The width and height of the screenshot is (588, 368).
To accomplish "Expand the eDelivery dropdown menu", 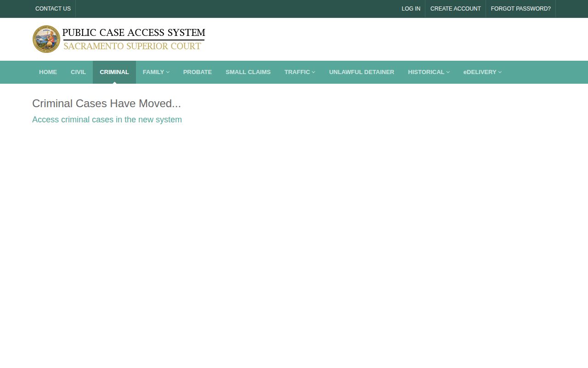I will (x=482, y=72).
